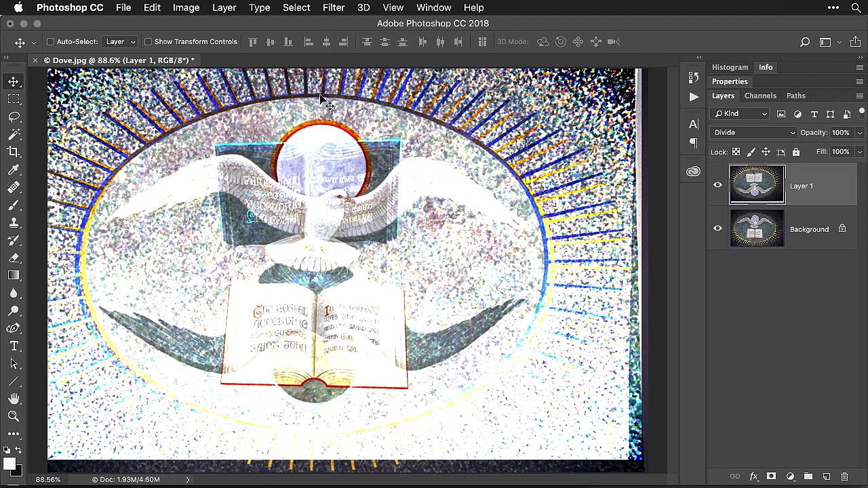Image resolution: width=868 pixels, height=488 pixels.
Task: Select the Crop tool
Action: [14, 152]
